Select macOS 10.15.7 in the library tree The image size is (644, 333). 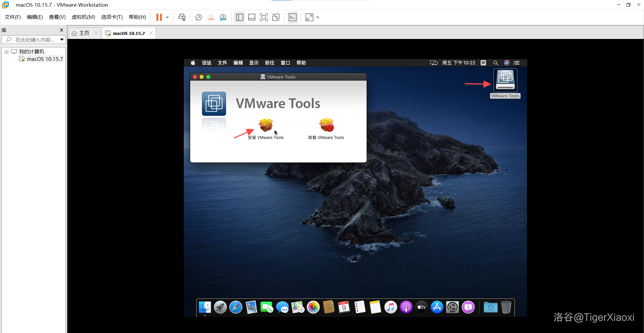(x=45, y=59)
